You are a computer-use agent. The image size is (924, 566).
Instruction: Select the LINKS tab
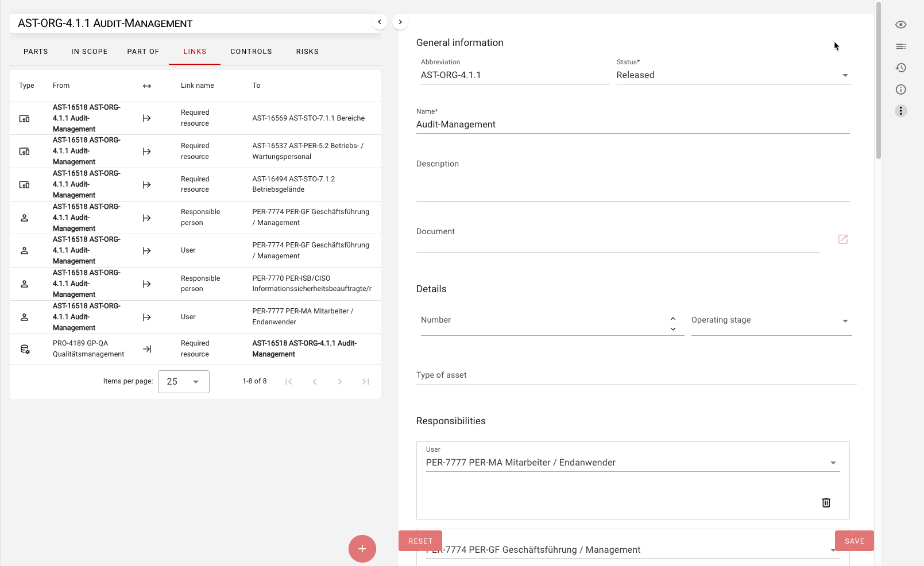click(195, 52)
